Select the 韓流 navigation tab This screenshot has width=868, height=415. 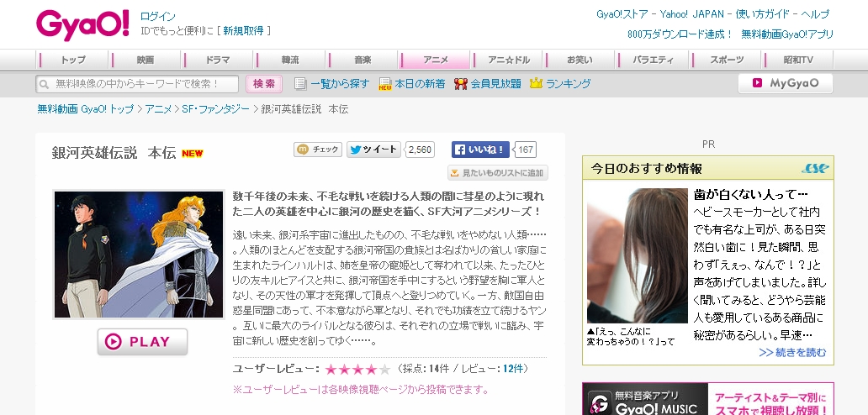pyautogui.click(x=290, y=60)
